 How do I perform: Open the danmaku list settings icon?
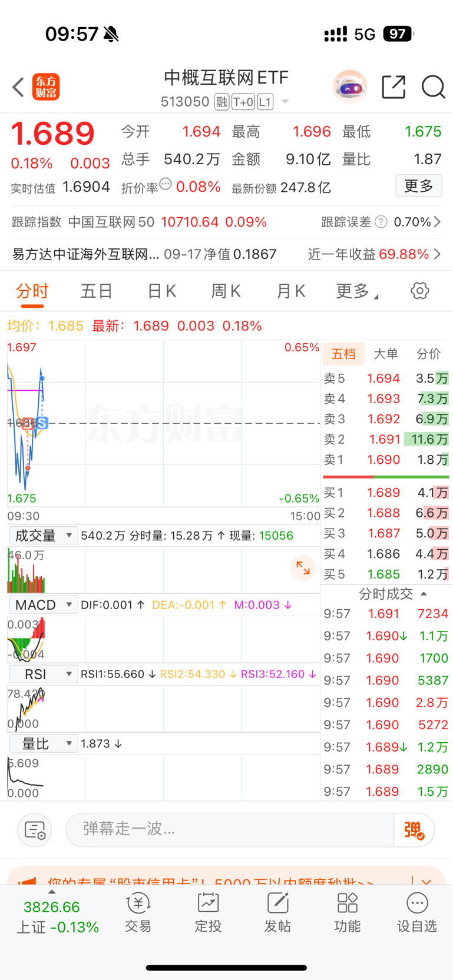[x=35, y=830]
